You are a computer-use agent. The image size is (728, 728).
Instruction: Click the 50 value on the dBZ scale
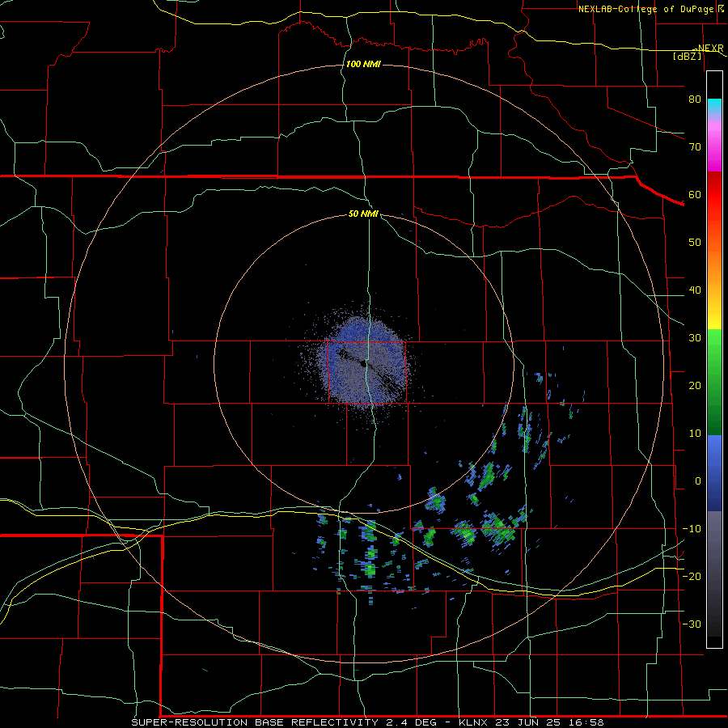pos(695,243)
